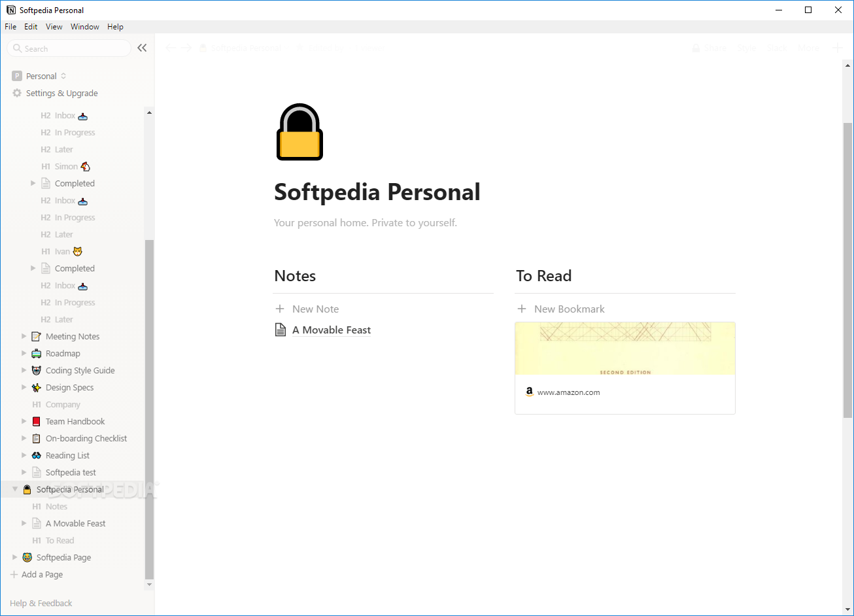Viewport: 854px width, 616px height.
Task: Click Add a Page in the sidebar
Action: pyautogui.click(x=37, y=574)
